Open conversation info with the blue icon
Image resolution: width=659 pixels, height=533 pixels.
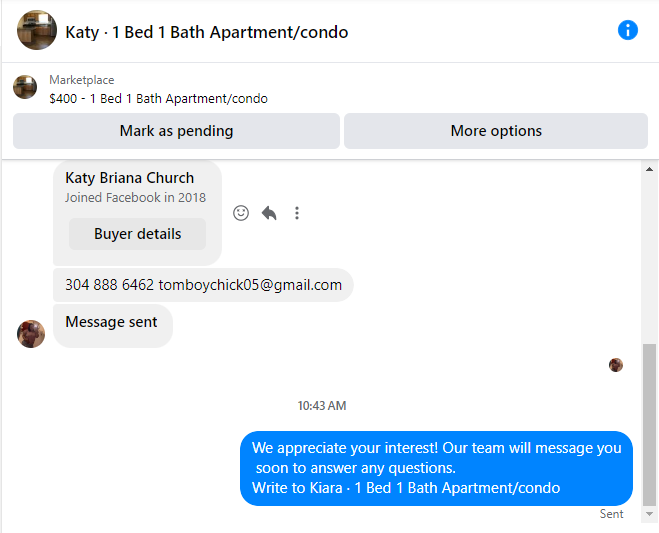tap(627, 30)
